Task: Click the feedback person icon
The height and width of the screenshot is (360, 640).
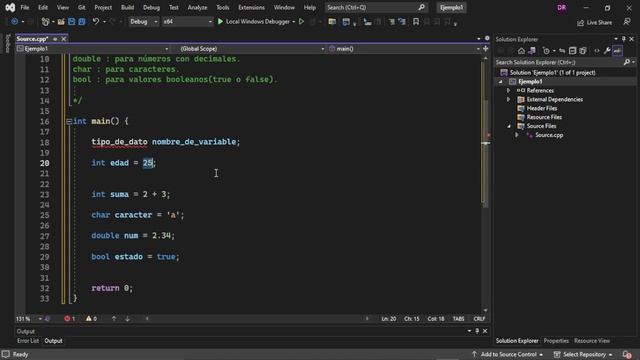Action: pos(627,22)
